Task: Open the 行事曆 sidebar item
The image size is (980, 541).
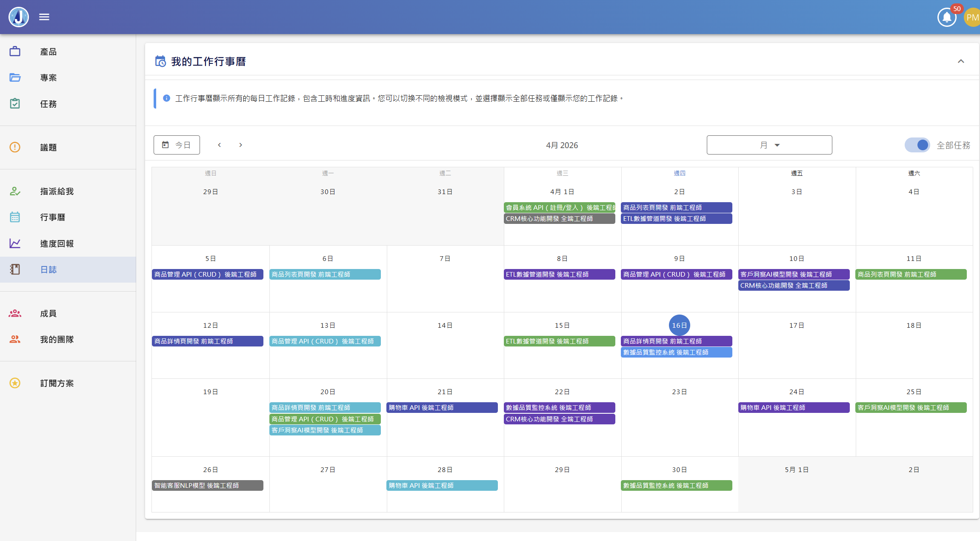Action: click(x=53, y=218)
